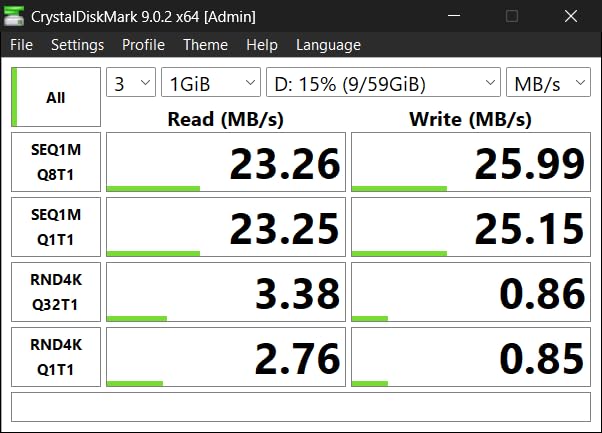Click the CrystalDiskMark app icon in title bar
This screenshot has height=433, width=602.
[14, 17]
